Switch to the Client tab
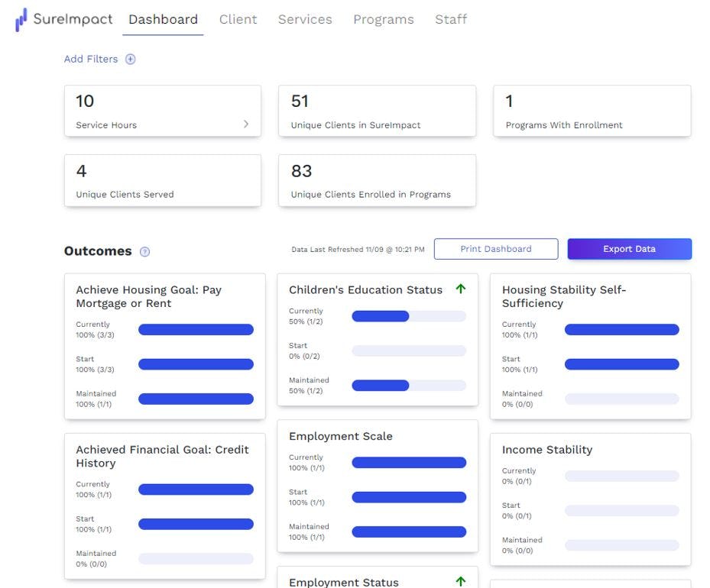710x588 pixels. pos(238,20)
